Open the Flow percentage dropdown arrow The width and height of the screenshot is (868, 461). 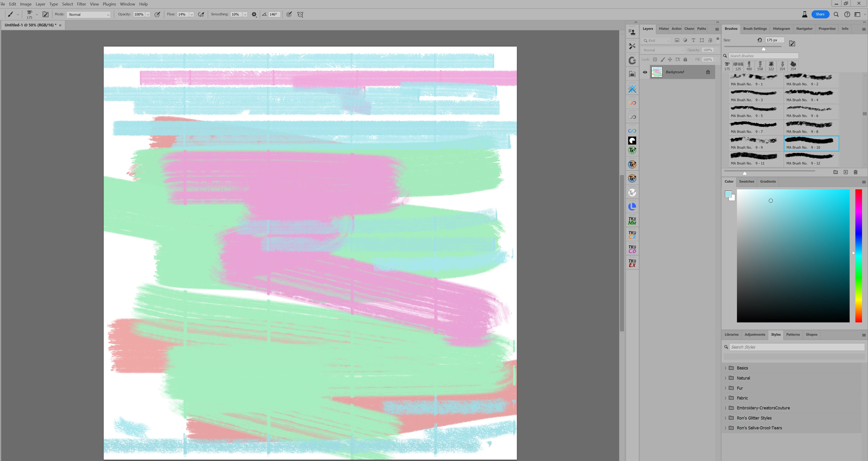click(x=192, y=14)
